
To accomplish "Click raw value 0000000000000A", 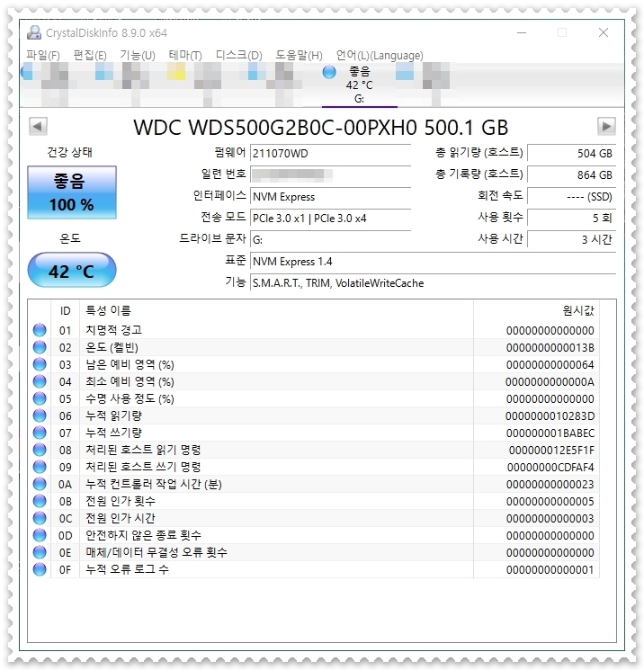I will 550,382.
